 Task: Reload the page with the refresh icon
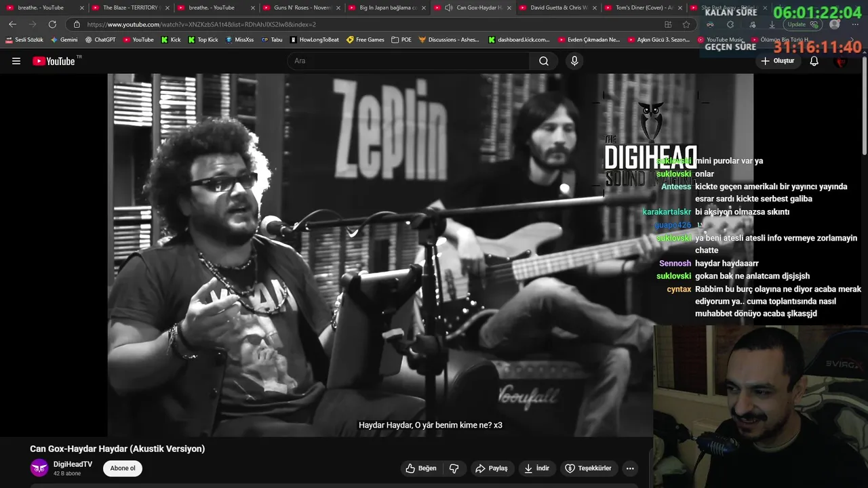pos(52,24)
